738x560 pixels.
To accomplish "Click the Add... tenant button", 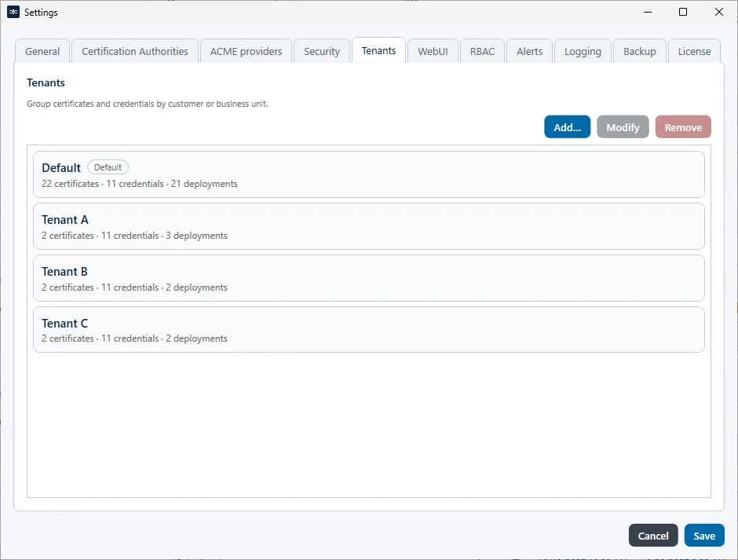I will [x=567, y=127].
